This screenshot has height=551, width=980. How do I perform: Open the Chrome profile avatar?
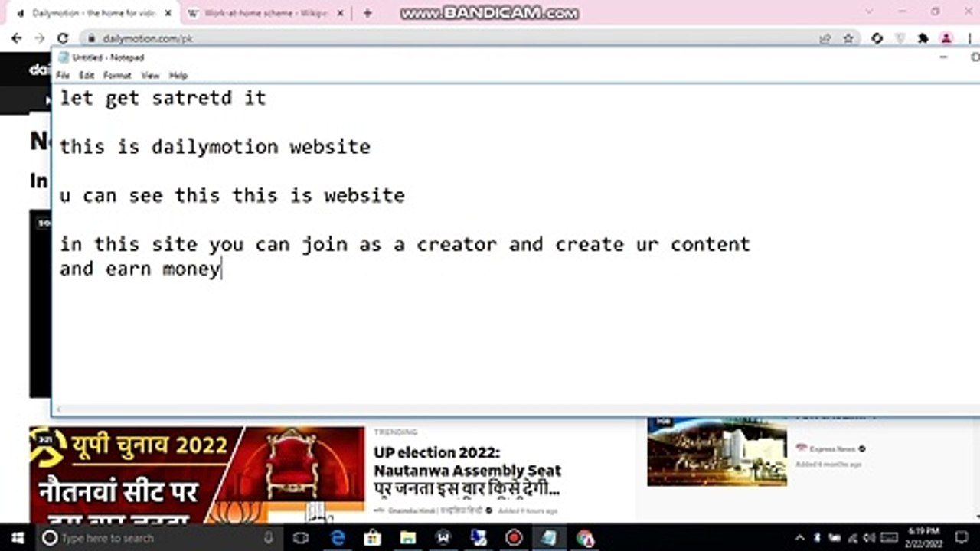pos(946,38)
